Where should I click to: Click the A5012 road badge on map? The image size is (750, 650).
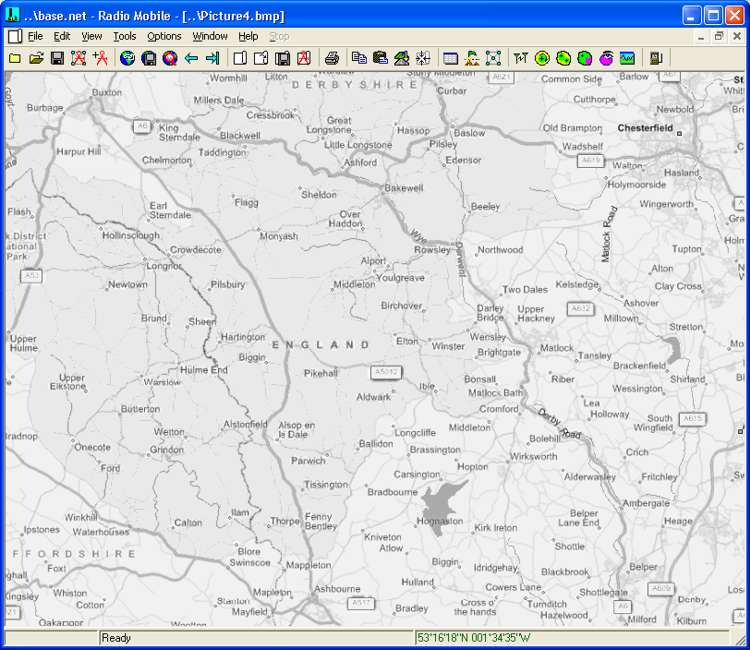(386, 372)
